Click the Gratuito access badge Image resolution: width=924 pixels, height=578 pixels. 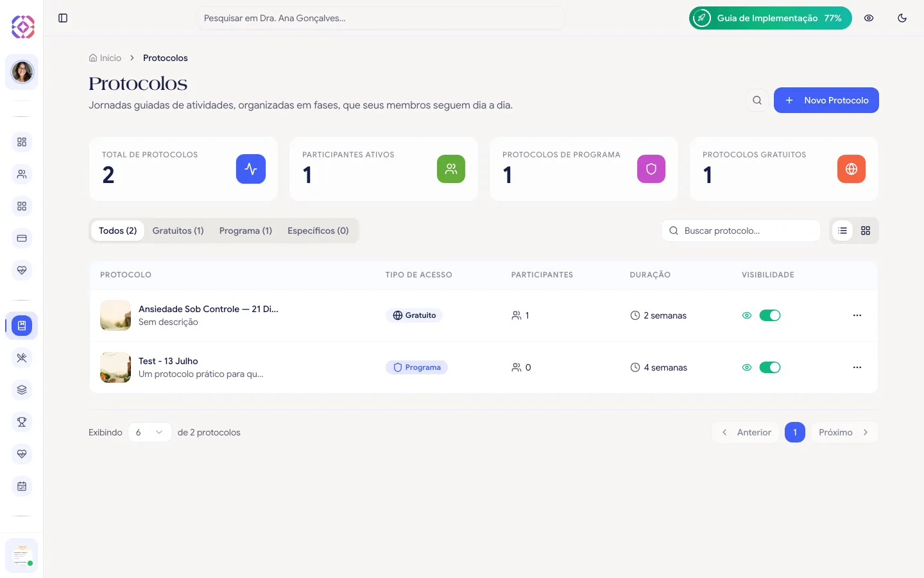click(414, 315)
